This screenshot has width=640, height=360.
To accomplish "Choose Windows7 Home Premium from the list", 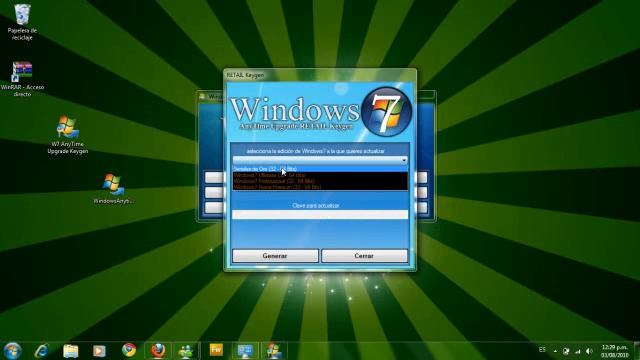I will tap(320, 187).
